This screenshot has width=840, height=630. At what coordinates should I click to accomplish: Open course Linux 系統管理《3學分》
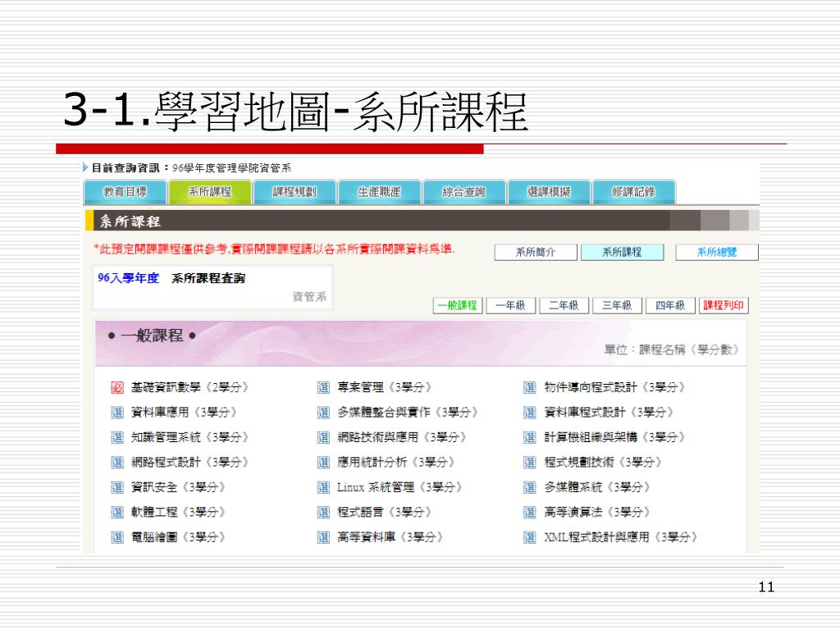click(399, 487)
